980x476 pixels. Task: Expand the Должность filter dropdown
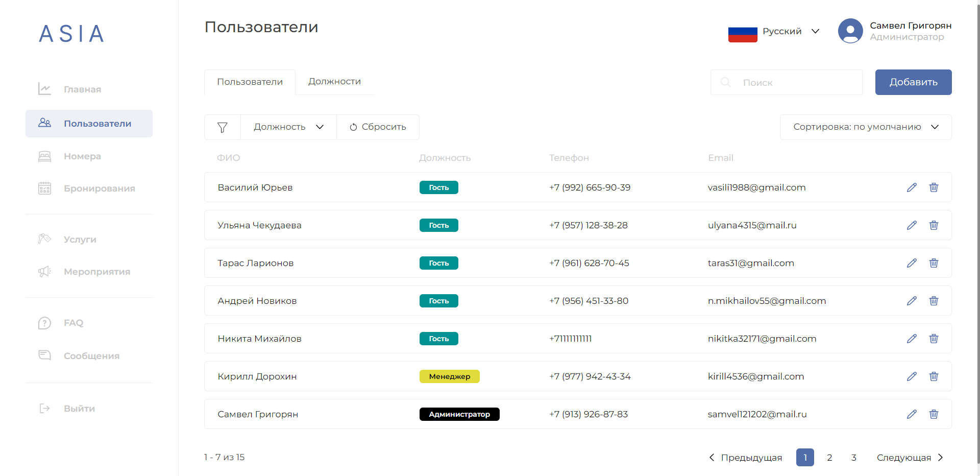point(288,127)
